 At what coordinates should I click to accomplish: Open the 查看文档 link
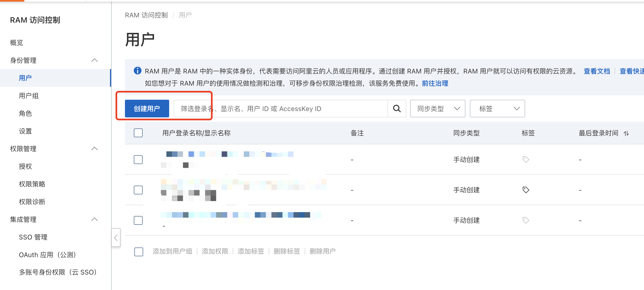(597, 71)
